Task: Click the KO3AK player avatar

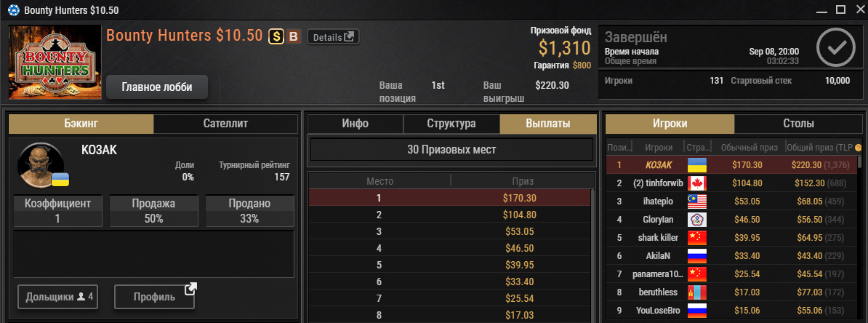Action: (x=41, y=165)
